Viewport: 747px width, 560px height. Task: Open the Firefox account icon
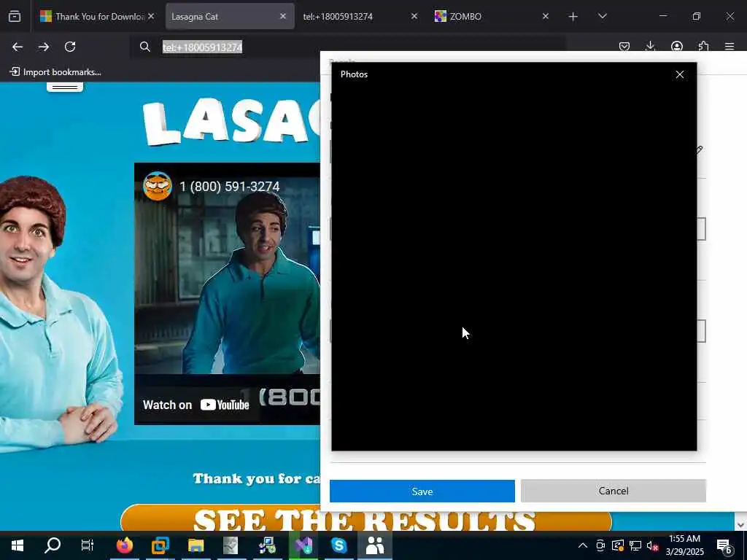676,46
